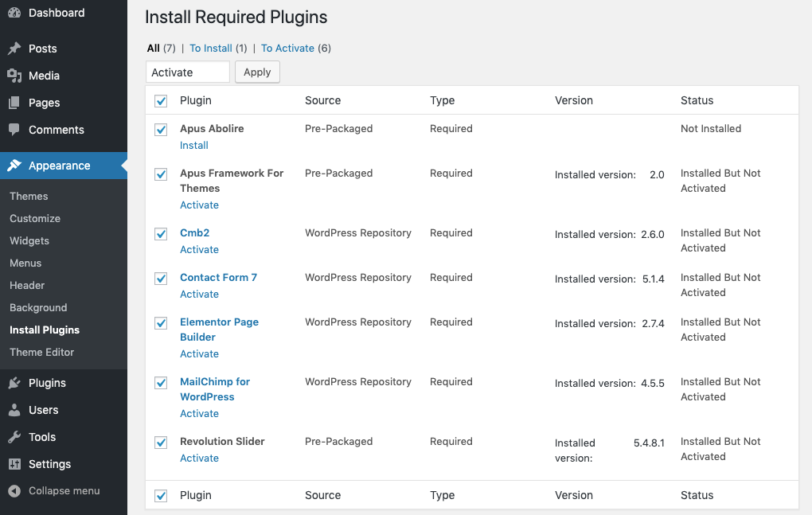This screenshot has height=515, width=812.
Task: Click the Pages icon in sidebar
Action: pos(14,103)
